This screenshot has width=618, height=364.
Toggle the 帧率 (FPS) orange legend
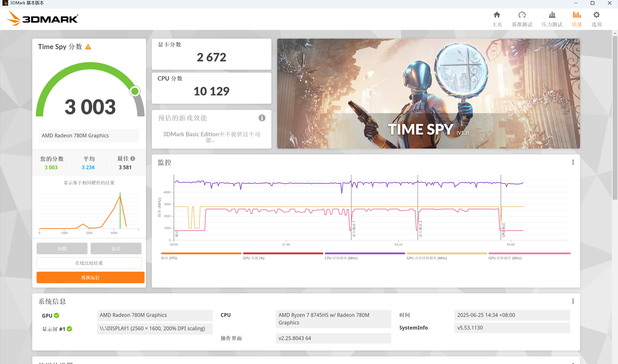(201, 256)
